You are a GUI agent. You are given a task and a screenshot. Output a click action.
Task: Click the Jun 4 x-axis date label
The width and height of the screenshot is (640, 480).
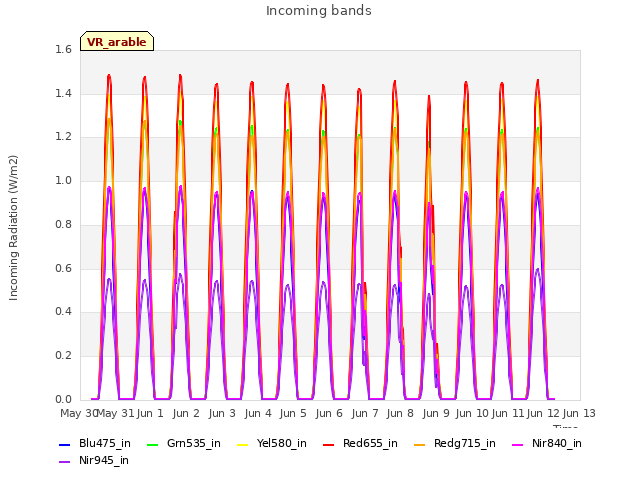pyautogui.click(x=258, y=413)
